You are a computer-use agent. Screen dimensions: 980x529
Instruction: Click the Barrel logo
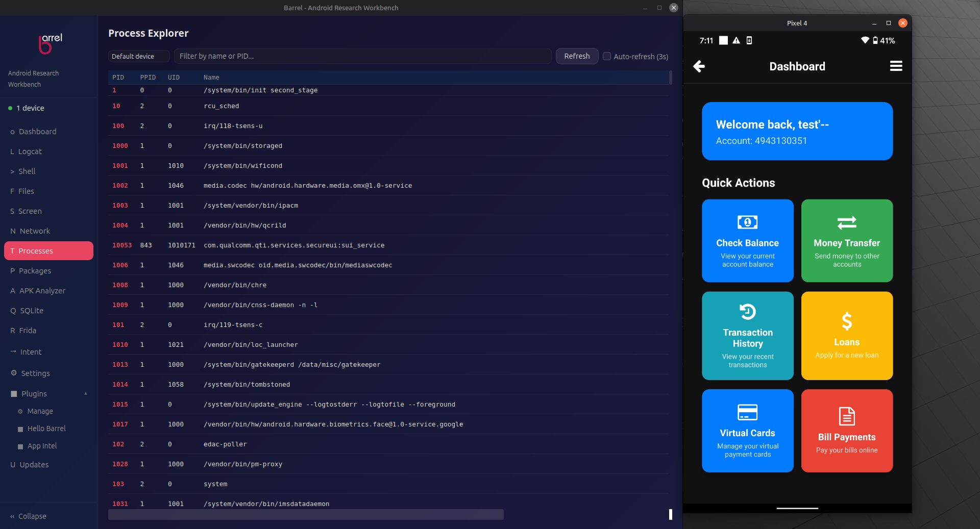coord(50,43)
